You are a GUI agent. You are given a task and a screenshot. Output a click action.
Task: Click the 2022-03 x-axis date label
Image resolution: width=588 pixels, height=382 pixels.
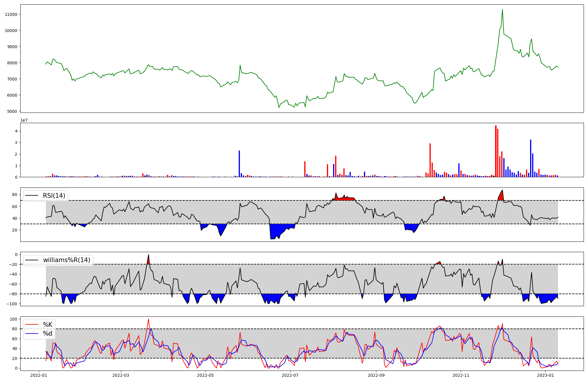point(121,375)
